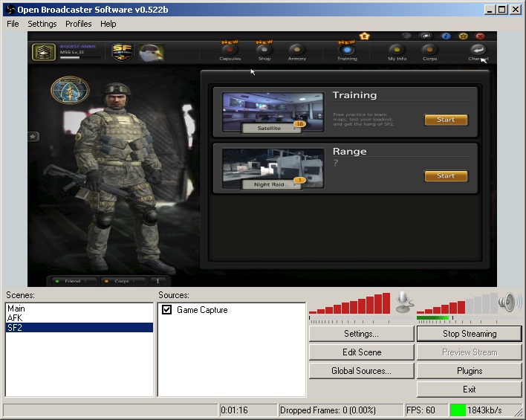
Task: Open the Profiles menu
Action: (x=79, y=24)
